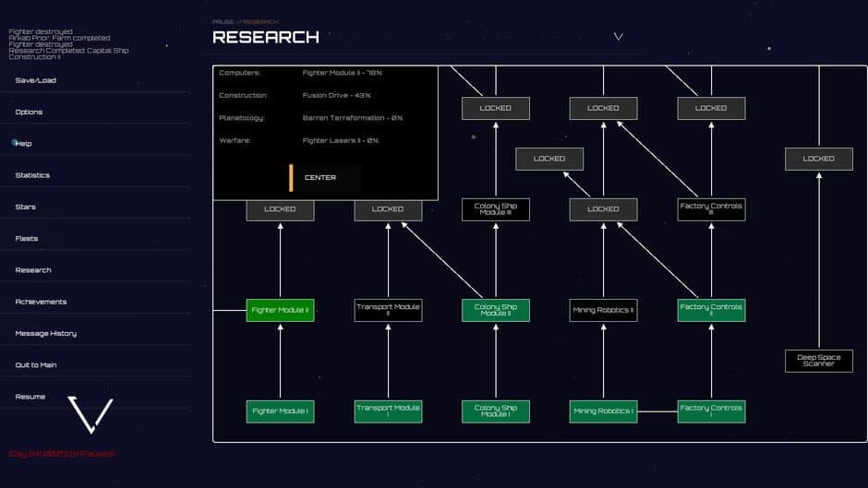Click the V logo above the day counter

[90, 415]
